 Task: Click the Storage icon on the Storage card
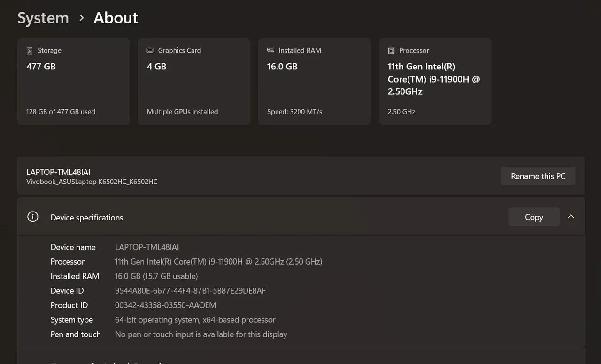(x=30, y=50)
